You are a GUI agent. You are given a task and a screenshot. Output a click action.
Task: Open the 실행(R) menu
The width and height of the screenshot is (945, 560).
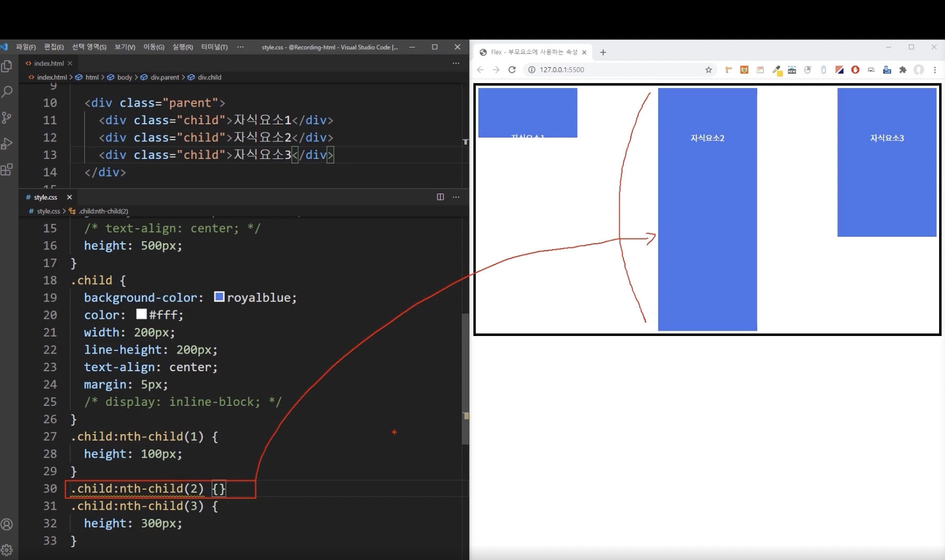click(x=182, y=47)
